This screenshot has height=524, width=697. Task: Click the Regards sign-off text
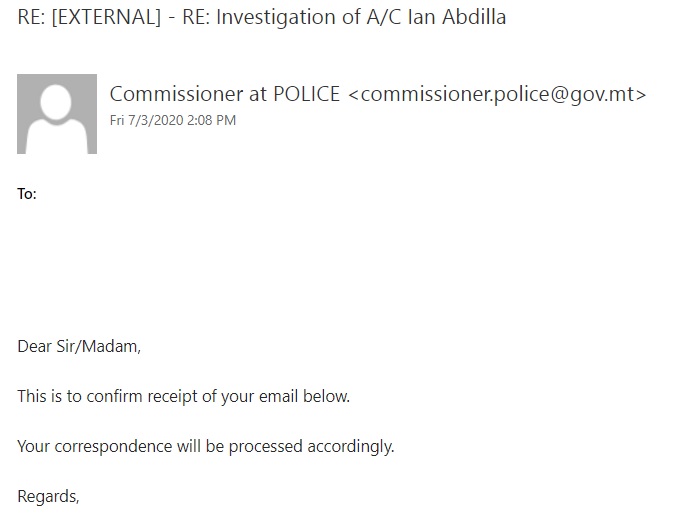tap(48, 496)
